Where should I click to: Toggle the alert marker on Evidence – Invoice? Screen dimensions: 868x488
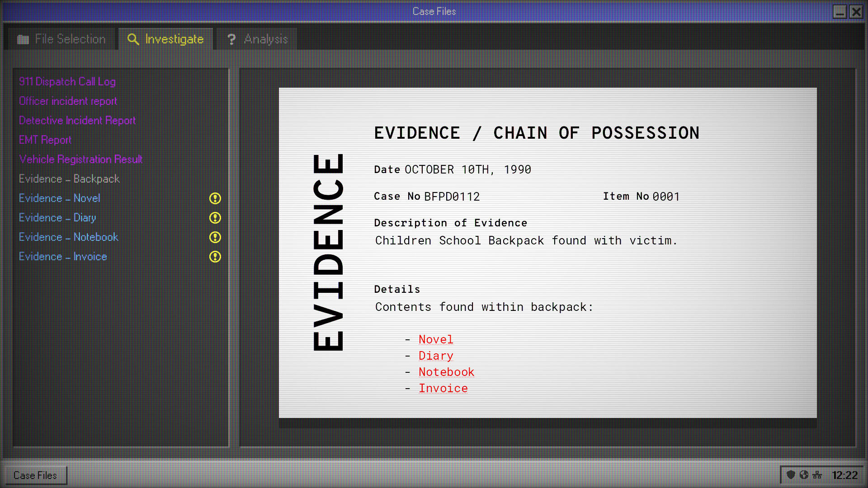click(x=215, y=257)
